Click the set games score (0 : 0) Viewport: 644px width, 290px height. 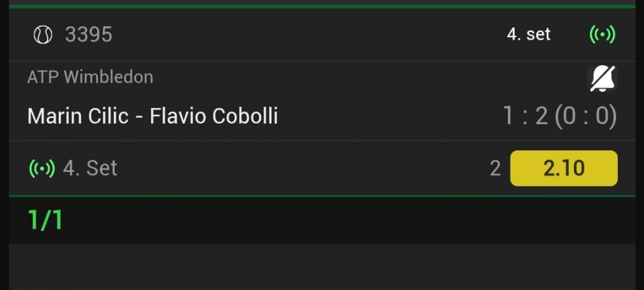click(x=586, y=116)
